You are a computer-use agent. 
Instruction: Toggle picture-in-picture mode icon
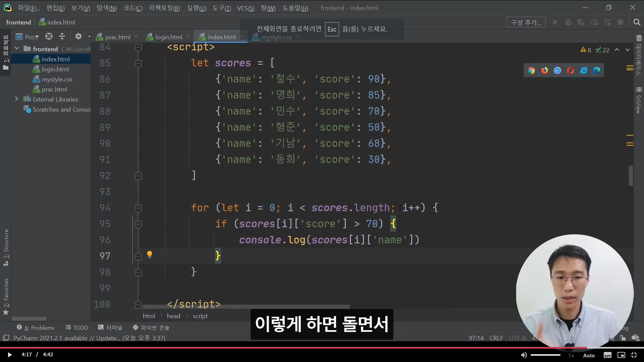point(621,355)
